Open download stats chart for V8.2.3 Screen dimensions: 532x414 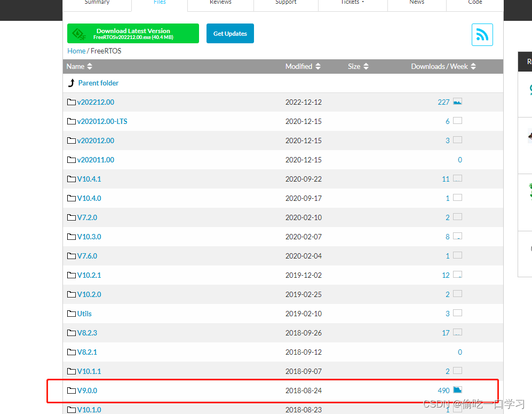pos(457,332)
